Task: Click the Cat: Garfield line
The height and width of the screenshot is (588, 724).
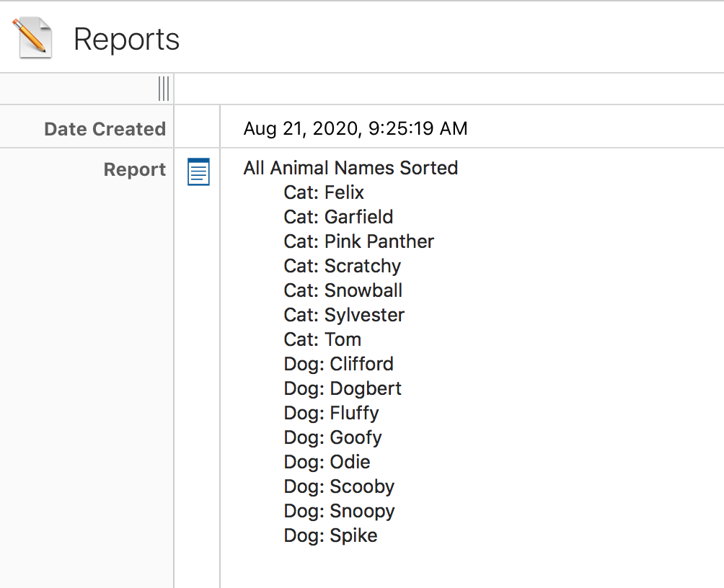Action: [338, 217]
